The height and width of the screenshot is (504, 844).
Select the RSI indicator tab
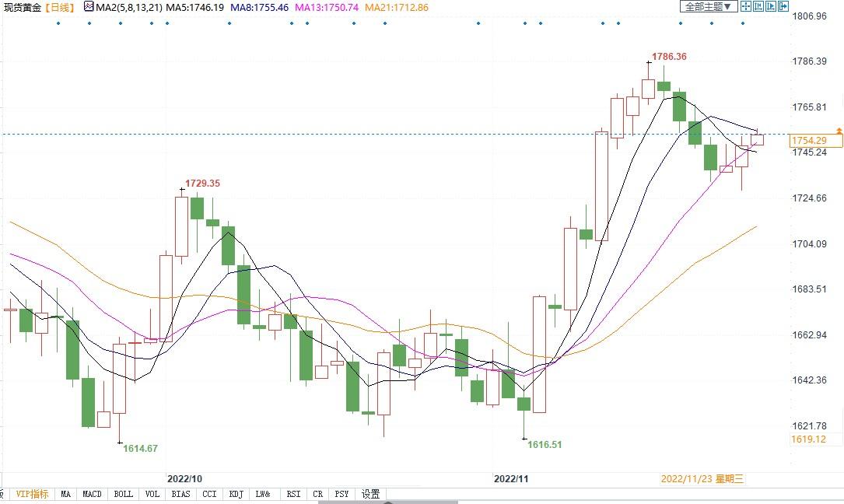click(x=293, y=494)
